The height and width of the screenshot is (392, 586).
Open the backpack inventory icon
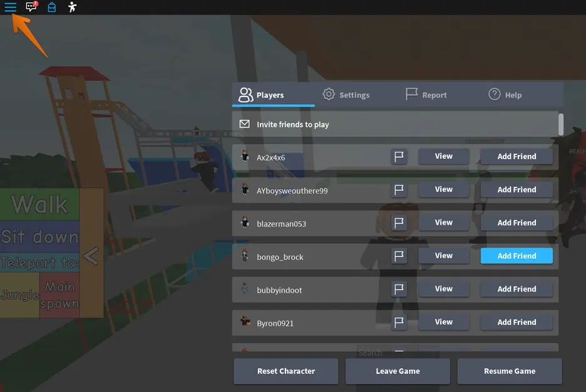click(x=51, y=7)
